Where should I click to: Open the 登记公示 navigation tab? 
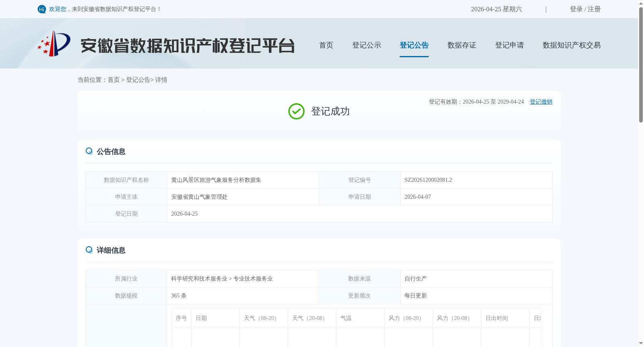pyautogui.click(x=367, y=45)
